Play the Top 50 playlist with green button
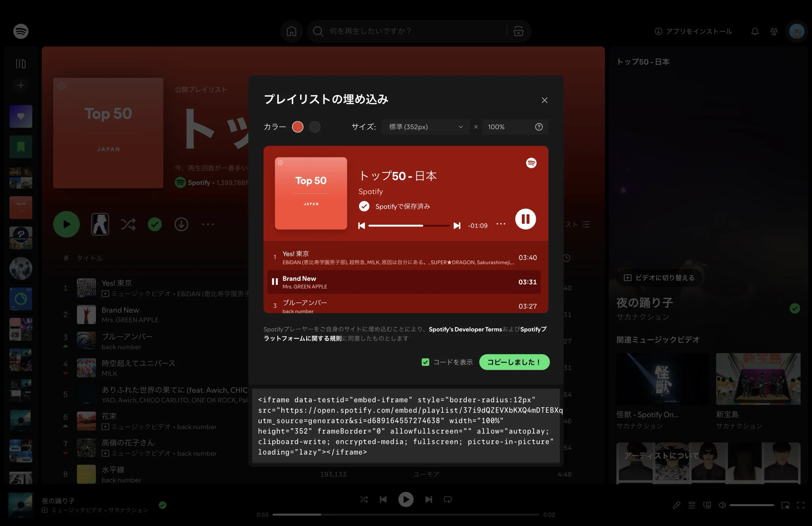812x526 pixels. pos(66,224)
